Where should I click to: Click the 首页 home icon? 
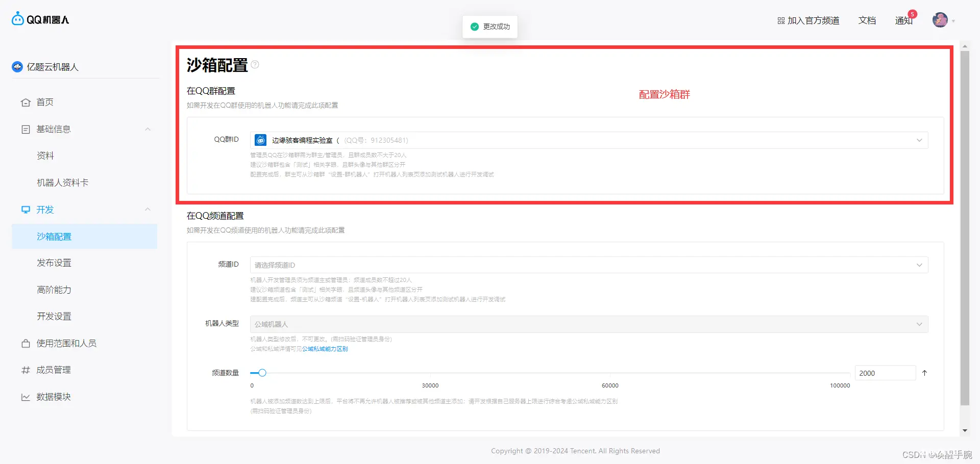pos(26,102)
